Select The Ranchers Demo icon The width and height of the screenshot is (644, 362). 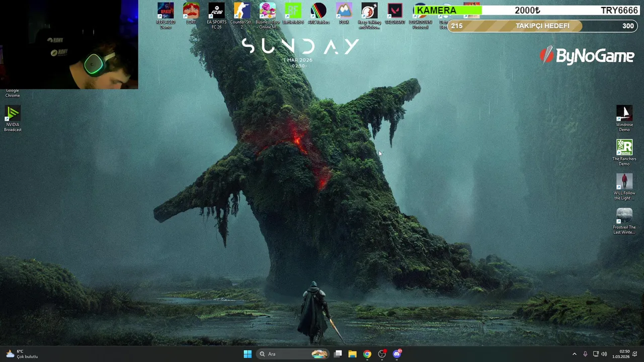pos(624,153)
